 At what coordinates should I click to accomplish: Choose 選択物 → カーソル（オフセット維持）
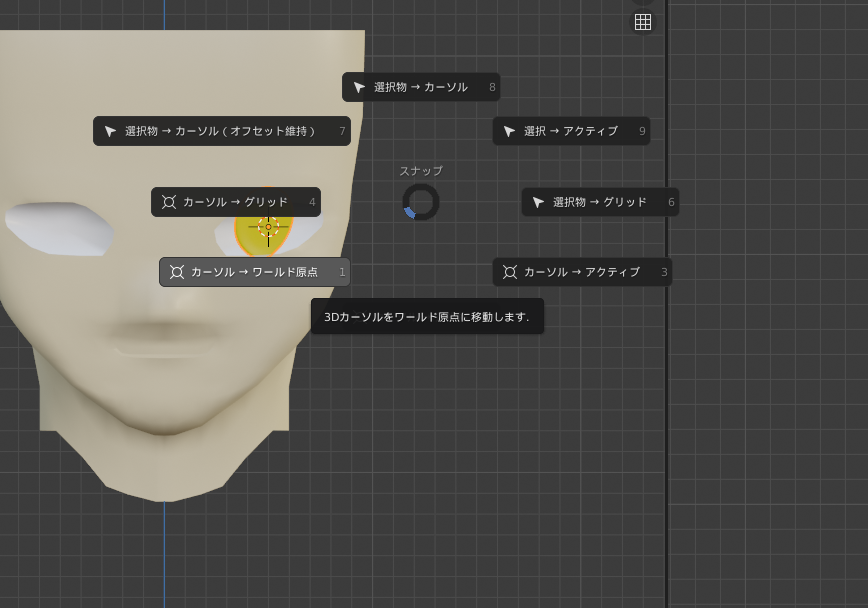[222, 131]
